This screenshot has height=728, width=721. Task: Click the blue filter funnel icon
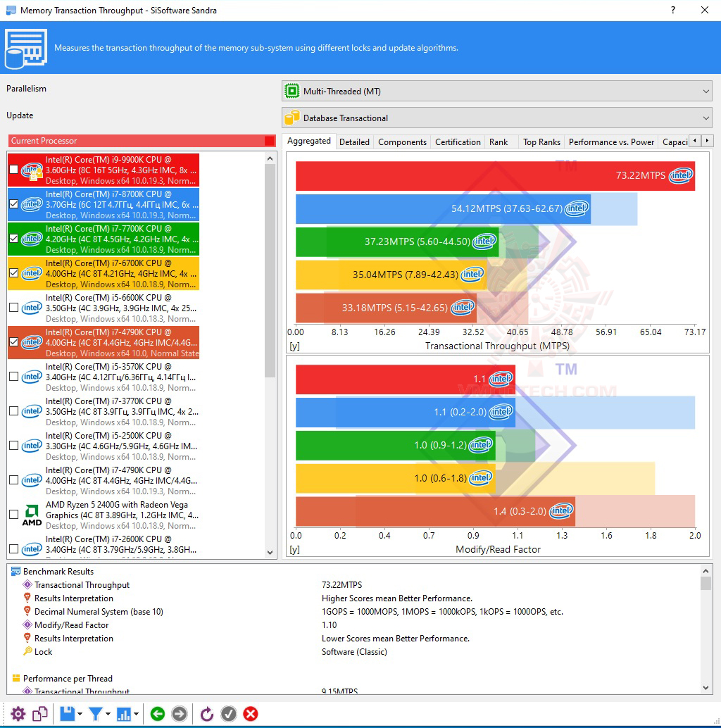pyautogui.click(x=95, y=714)
